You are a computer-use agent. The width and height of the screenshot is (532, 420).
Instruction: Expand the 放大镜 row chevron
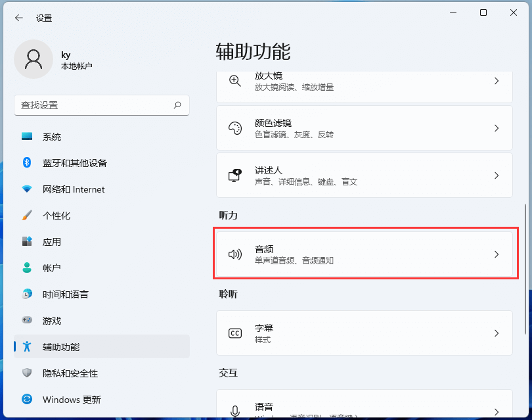coord(497,81)
